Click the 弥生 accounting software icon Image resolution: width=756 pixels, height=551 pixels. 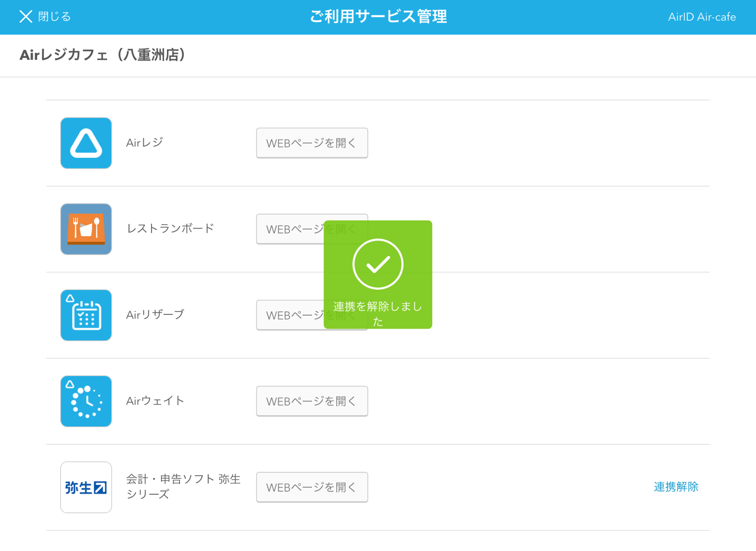[86, 487]
